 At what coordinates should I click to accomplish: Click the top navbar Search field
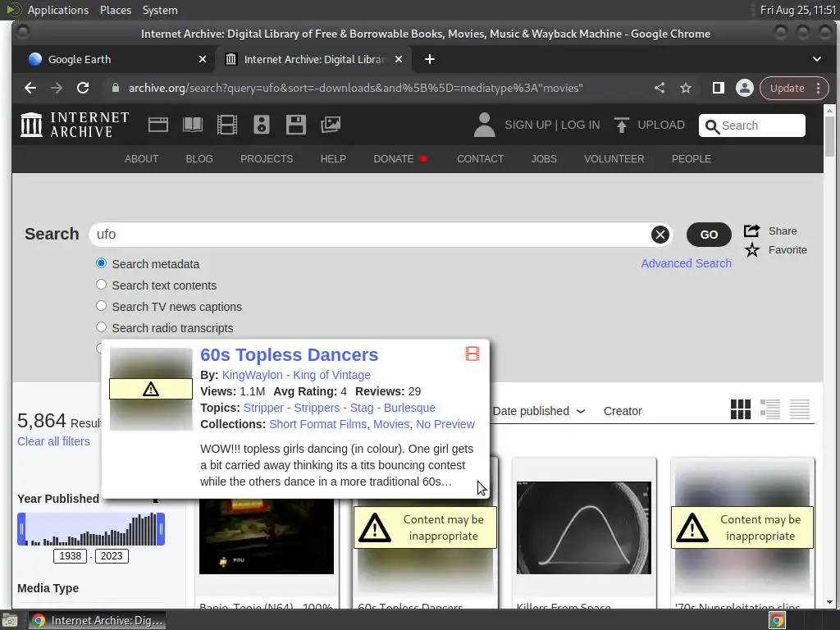point(751,126)
